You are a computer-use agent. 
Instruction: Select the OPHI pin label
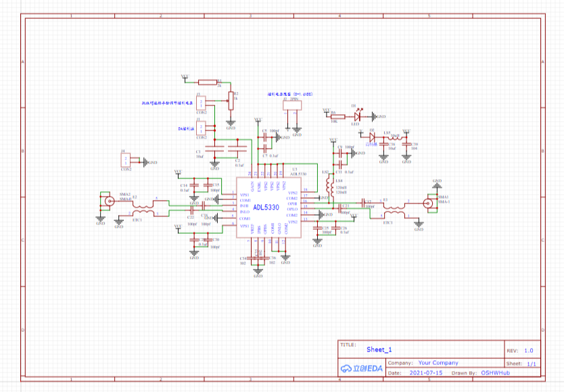[x=292, y=203]
